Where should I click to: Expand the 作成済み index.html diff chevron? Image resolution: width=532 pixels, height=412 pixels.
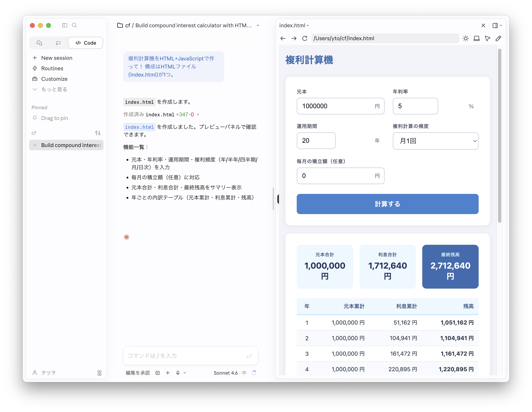coord(198,114)
